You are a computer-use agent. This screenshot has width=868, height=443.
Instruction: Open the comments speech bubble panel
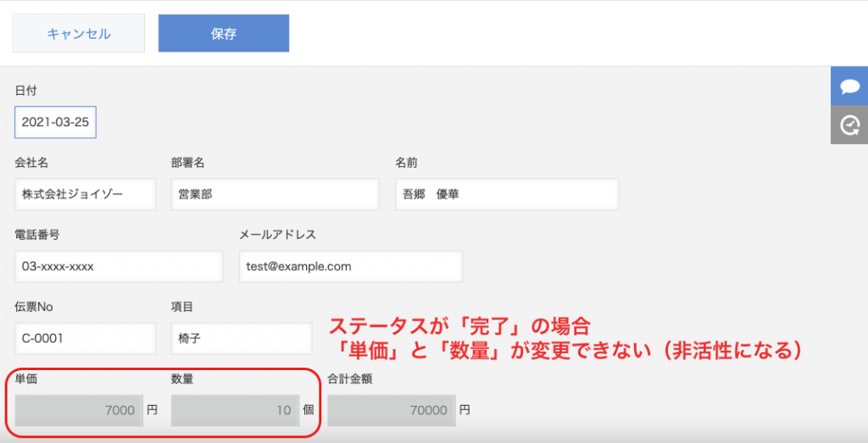(x=849, y=86)
